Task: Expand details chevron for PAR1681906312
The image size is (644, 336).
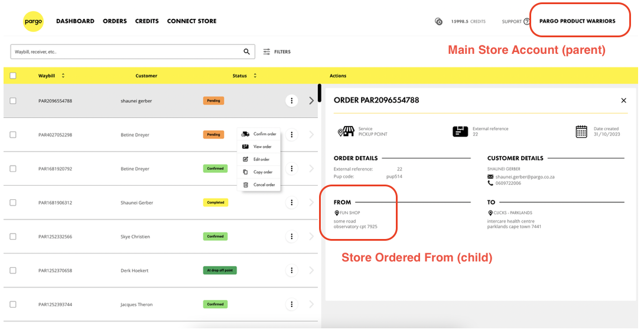Action: click(x=311, y=202)
